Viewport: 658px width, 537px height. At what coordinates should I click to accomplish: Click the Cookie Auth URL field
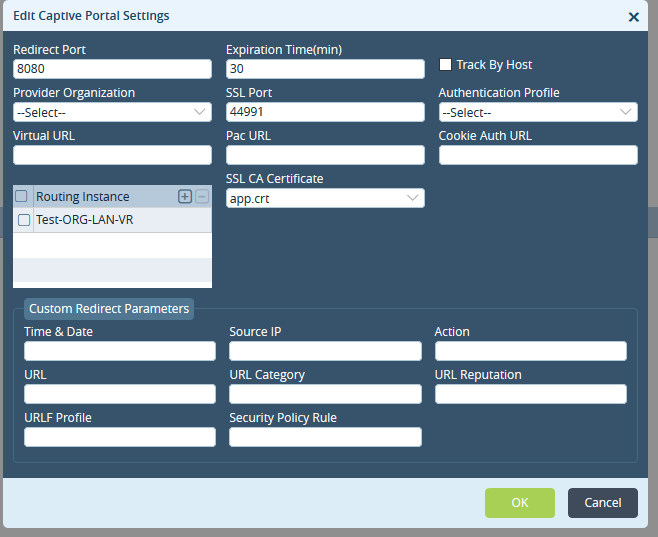click(x=538, y=155)
